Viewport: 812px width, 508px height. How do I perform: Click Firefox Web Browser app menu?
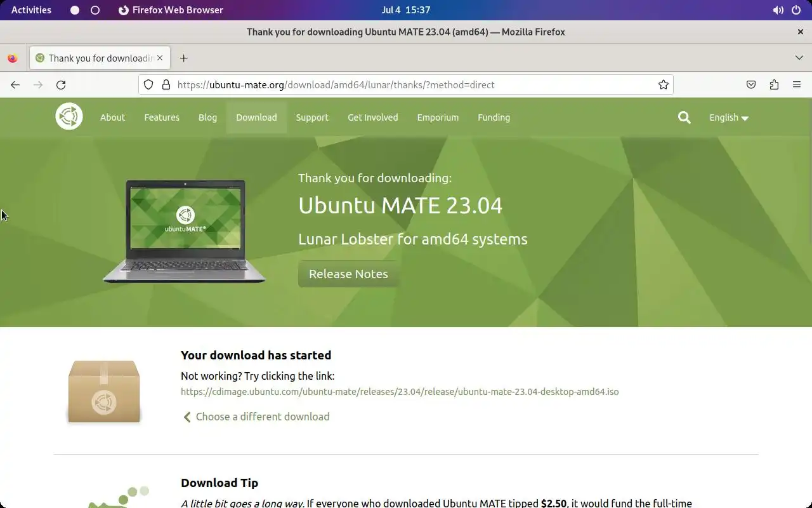(171, 10)
